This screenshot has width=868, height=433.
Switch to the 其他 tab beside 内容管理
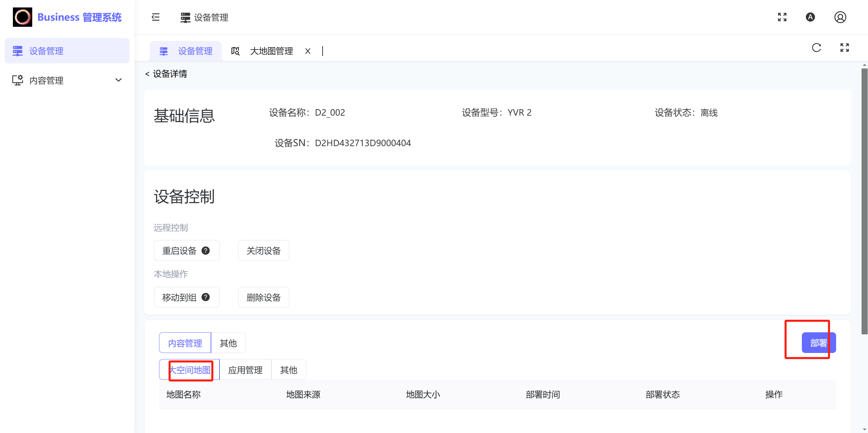[x=228, y=343]
